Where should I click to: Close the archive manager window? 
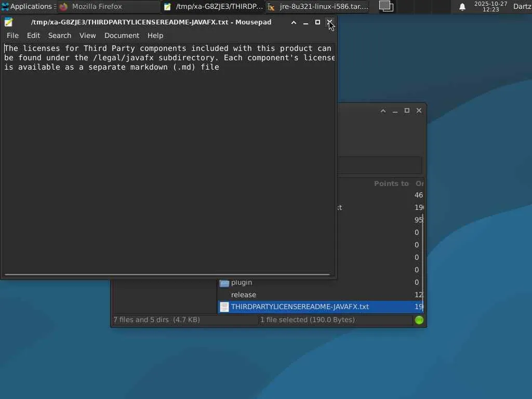(419, 111)
